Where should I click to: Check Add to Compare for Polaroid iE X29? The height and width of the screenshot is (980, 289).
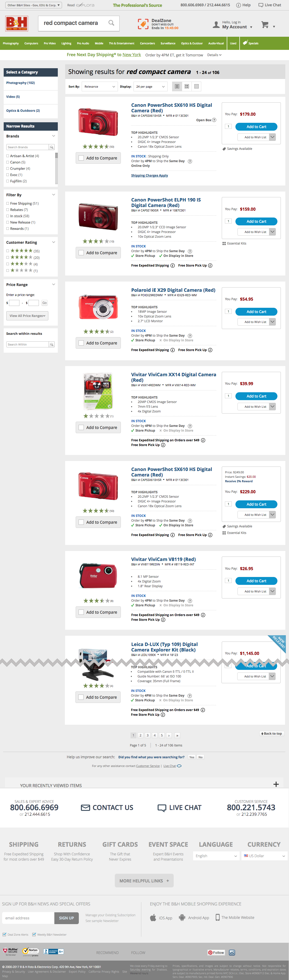click(81, 343)
